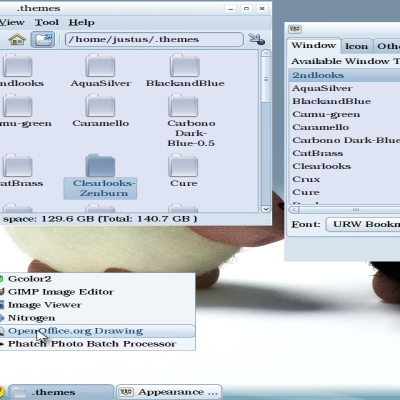Click theme list scroll left arrow
This screenshot has width=400, height=400.
[294, 210]
